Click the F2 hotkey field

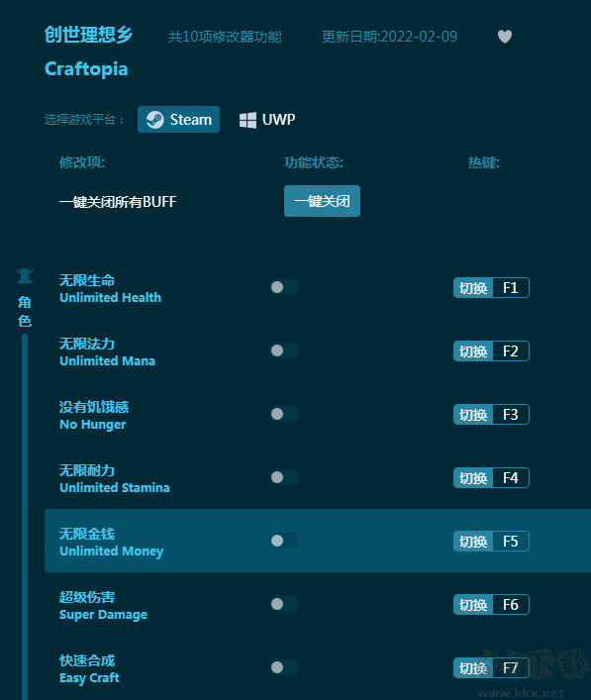click(511, 350)
